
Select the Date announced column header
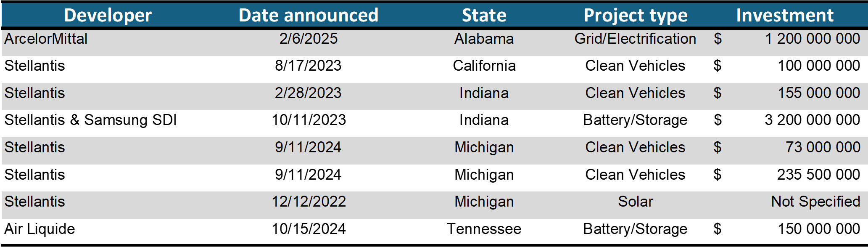309,15
